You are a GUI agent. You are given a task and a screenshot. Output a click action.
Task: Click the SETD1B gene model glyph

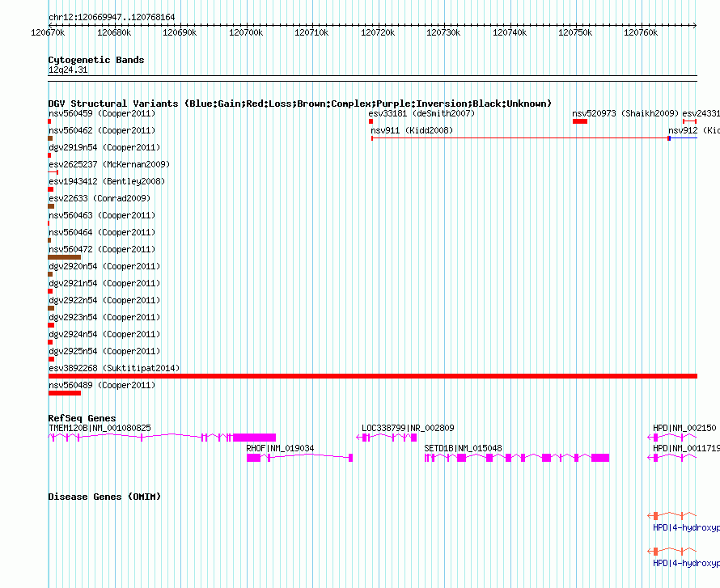click(517, 458)
